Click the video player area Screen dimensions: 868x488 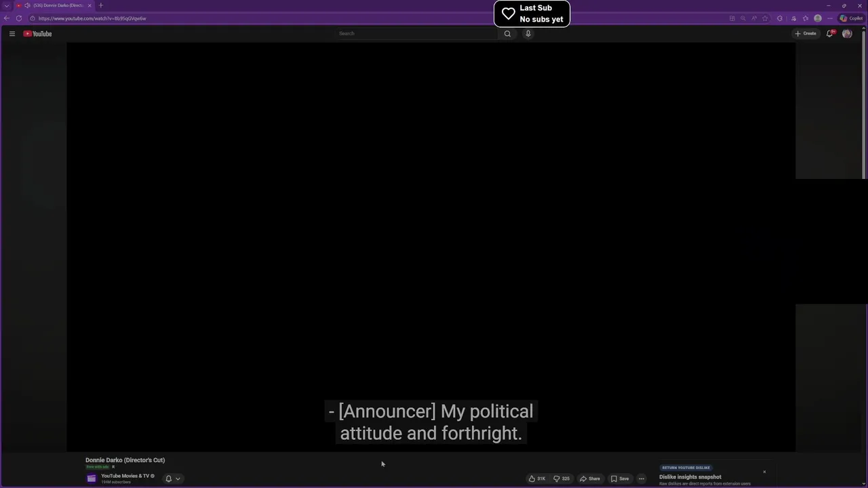coord(431,247)
